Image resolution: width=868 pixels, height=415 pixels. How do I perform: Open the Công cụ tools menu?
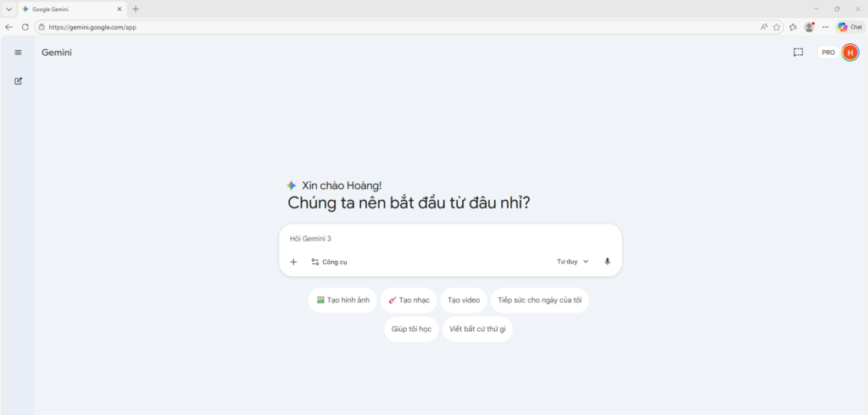coord(329,262)
